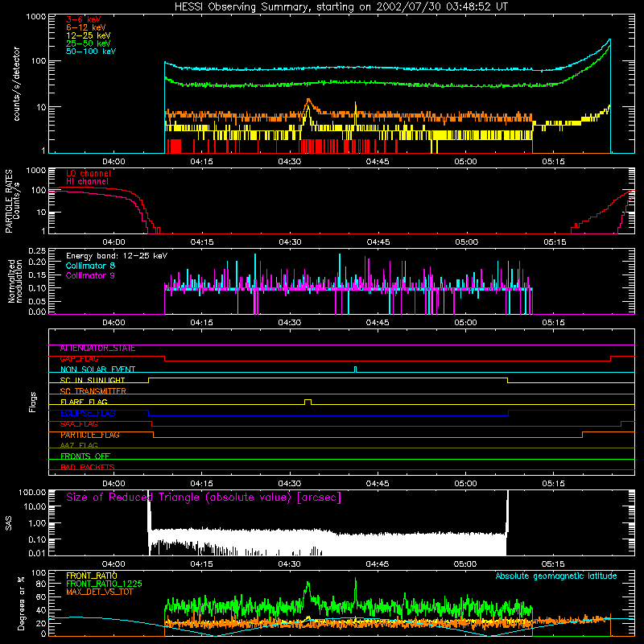Click the FLARE_FLAG pulse near 04:33
The height and width of the screenshot is (644, 644).
click(308, 402)
